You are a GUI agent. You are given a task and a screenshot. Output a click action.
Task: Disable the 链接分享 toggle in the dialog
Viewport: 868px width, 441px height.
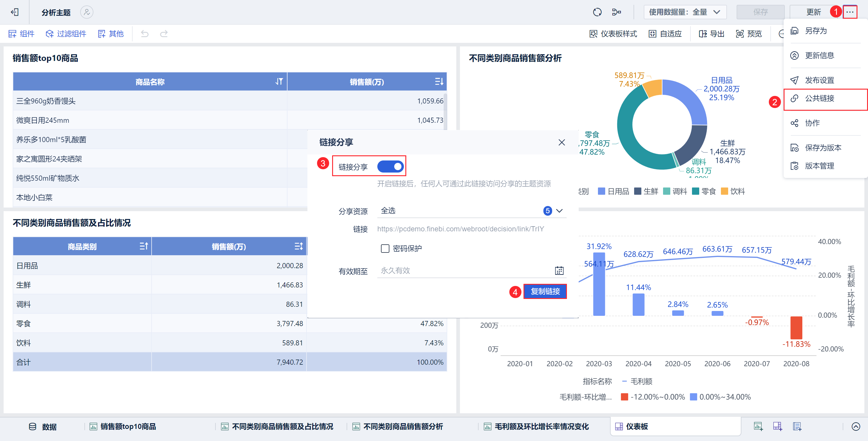click(391, 166)
